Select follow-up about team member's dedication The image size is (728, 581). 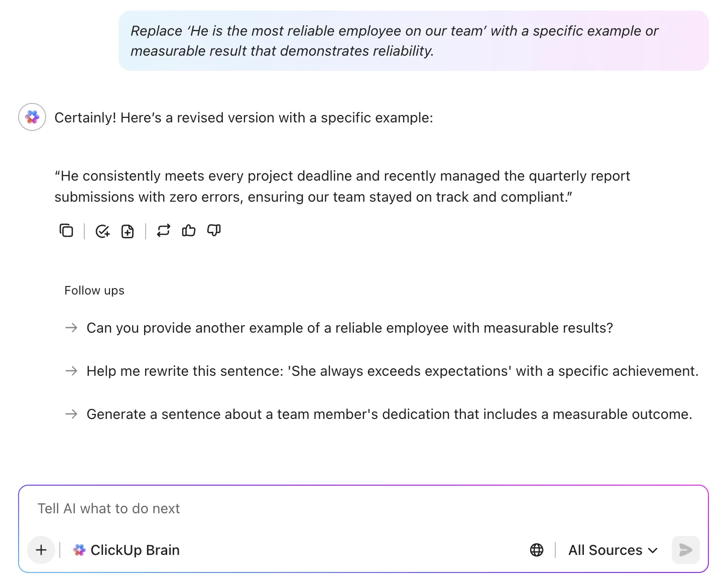coord(389,414)
